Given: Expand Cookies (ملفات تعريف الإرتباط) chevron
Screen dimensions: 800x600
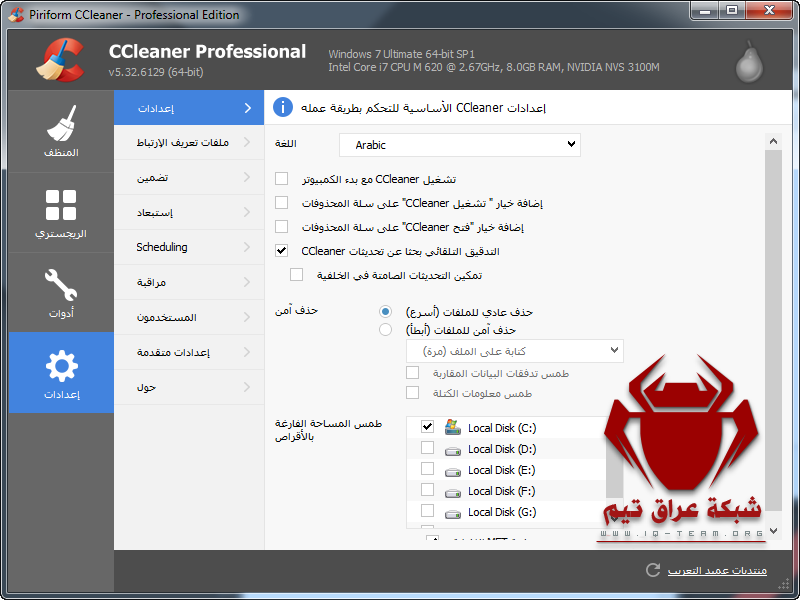Looking at the screenshot, I should pos(247,142).
